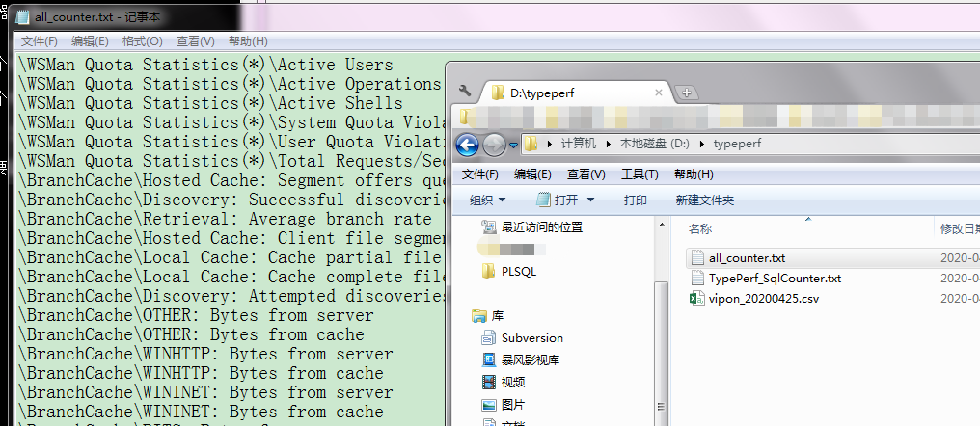Click the Explorer Forward navigation button

(x=494, y=145)
